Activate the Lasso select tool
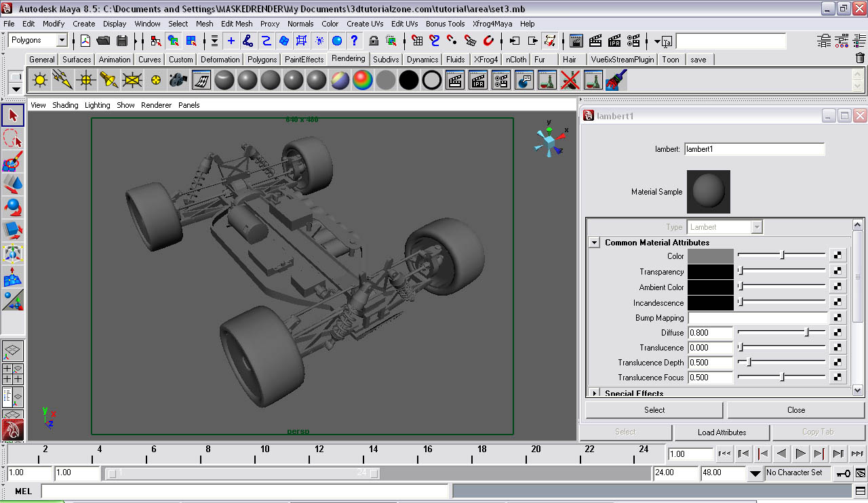This screenshot has width=868, height=503. pyautogui.click(x=13, y=139)
